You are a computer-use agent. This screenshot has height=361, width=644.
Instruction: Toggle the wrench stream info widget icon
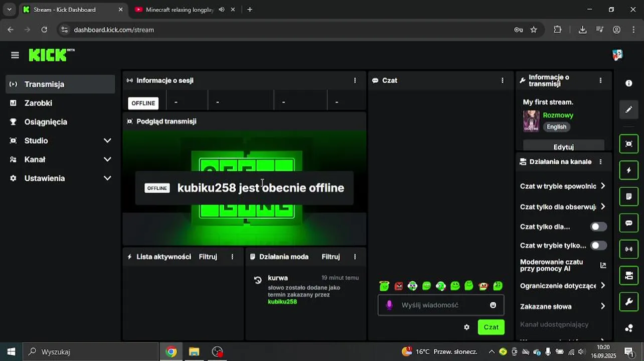[x=629, y=302]
